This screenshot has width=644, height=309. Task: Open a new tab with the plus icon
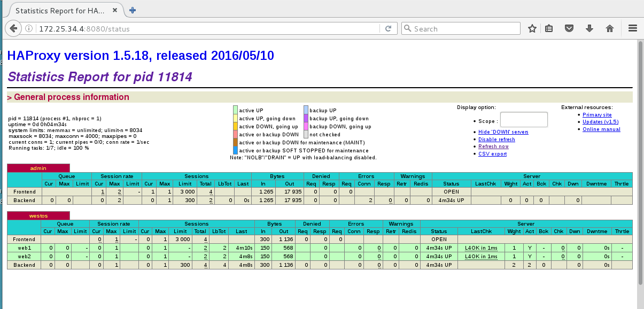click(133, 10)
